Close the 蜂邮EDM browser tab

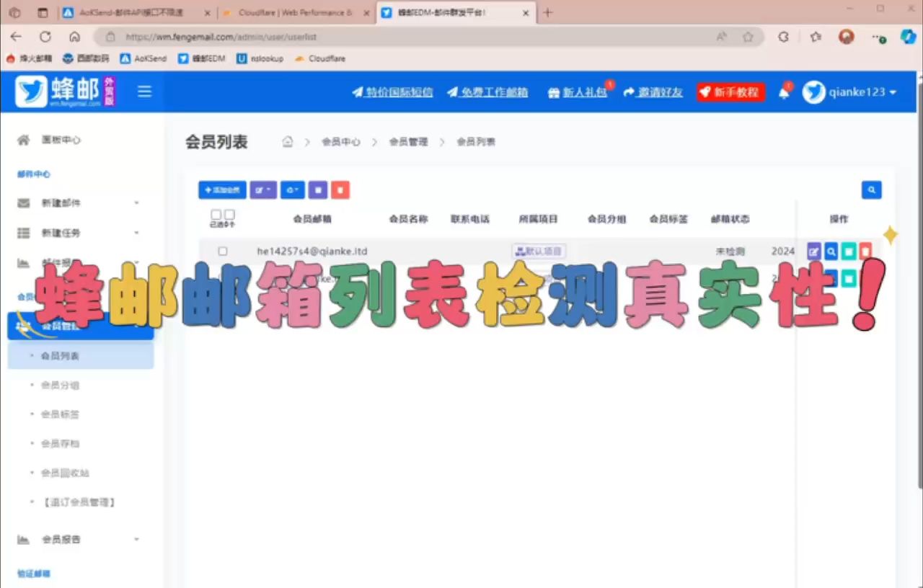point(525,13)
